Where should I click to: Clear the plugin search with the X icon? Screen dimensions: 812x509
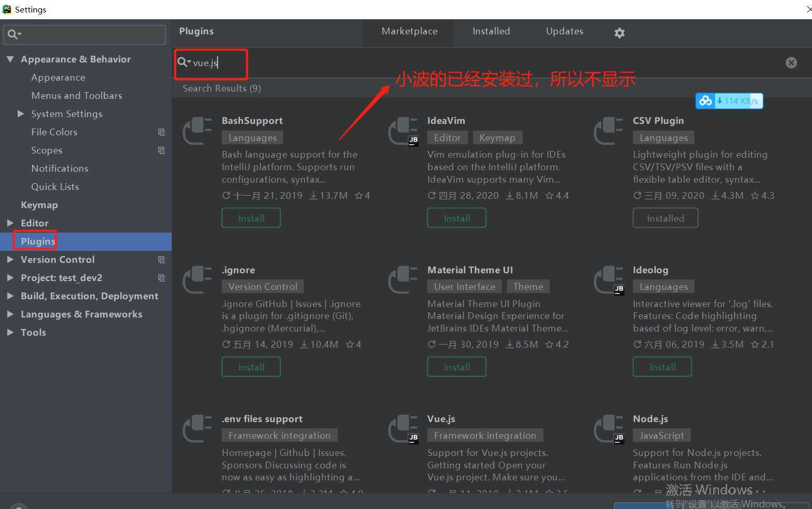[791, 62]
